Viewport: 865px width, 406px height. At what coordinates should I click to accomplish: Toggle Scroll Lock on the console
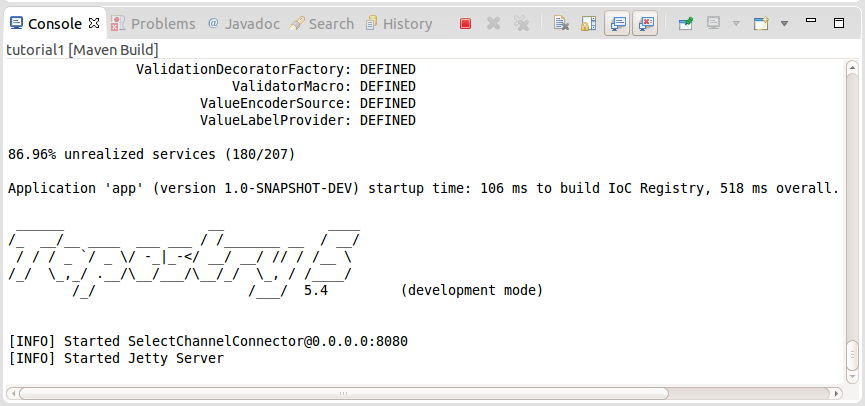589,23
